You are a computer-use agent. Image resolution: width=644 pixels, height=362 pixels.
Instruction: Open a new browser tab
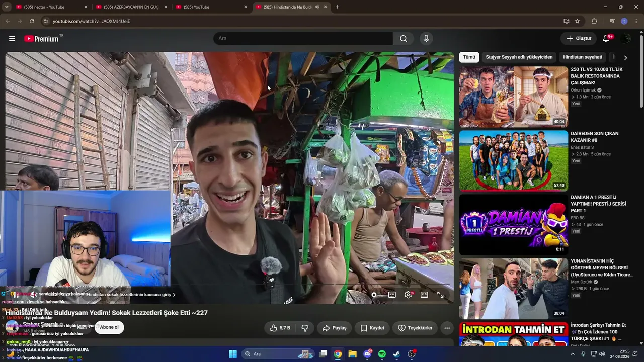(x=337, y=7)
